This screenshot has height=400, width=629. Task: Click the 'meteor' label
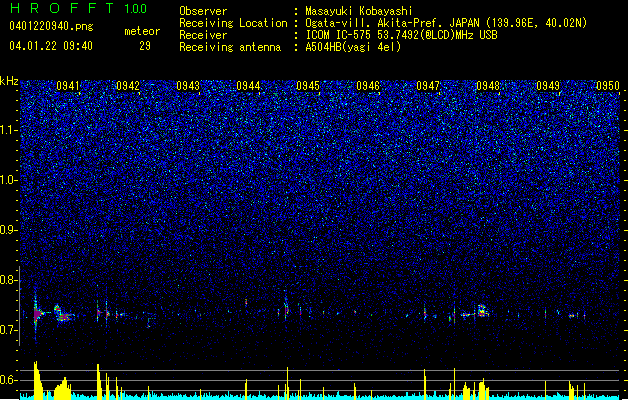pos(142,31)
